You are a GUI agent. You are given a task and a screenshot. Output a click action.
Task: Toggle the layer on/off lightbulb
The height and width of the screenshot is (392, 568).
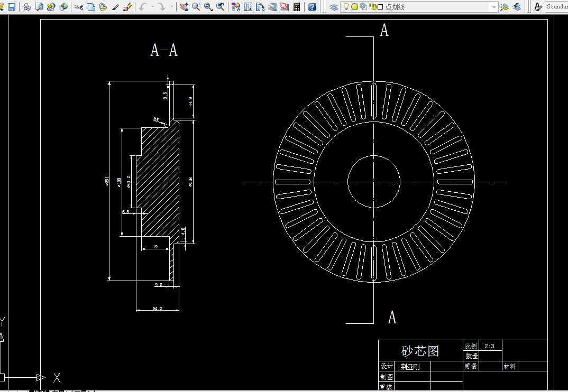coord(346,6)
